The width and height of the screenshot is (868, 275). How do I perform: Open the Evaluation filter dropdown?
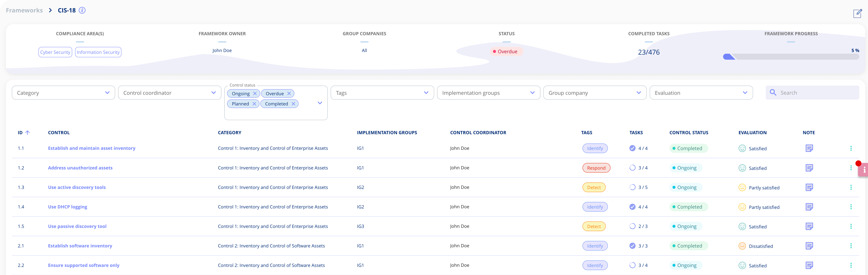click(701, 93)
